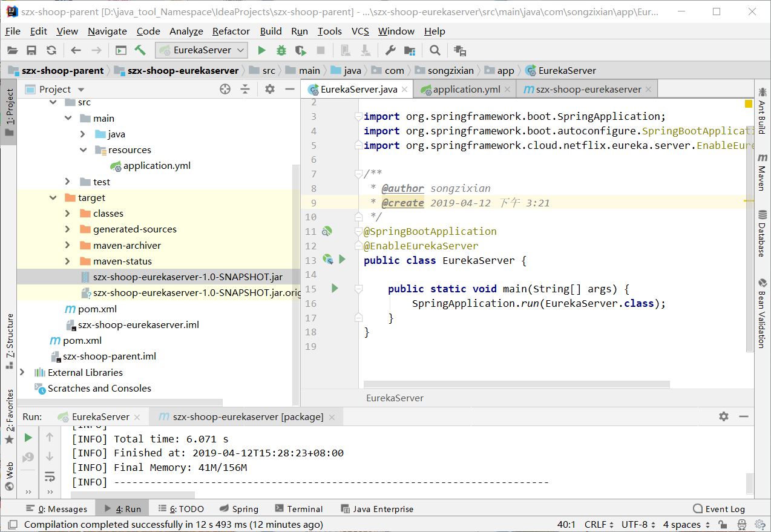Toggle soft-wrap icon in Run console
The width and height of the screenshot is (771, 532).
[x=50, y=476]
